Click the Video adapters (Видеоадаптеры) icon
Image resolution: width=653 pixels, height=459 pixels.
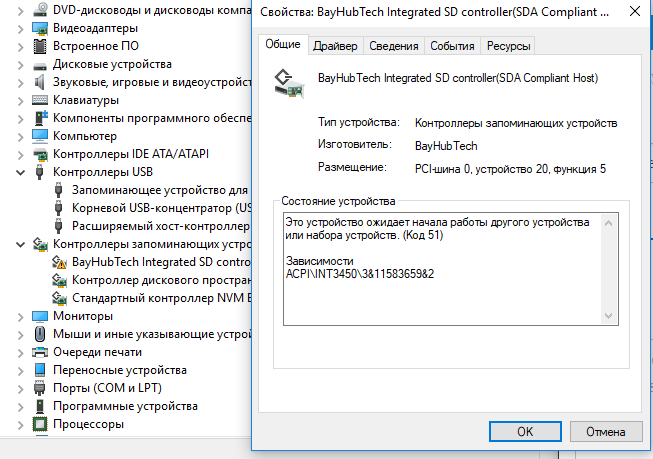click(x=40, y=28)
